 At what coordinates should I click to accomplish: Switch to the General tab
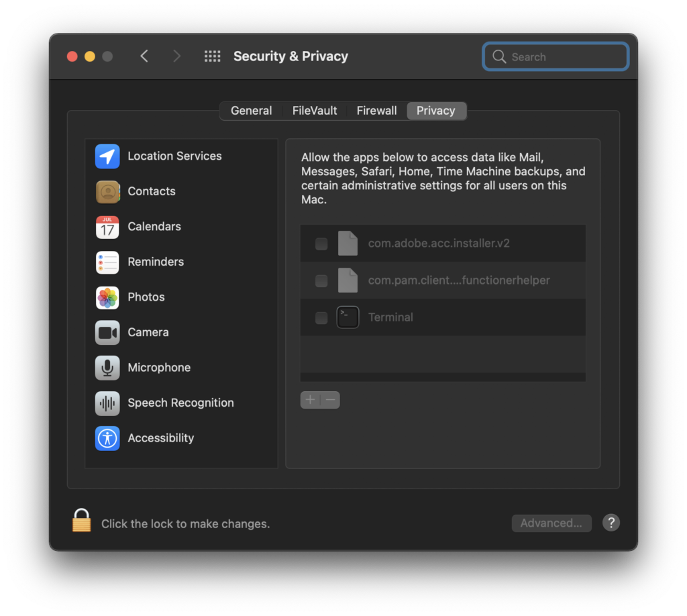pos(251,111)
